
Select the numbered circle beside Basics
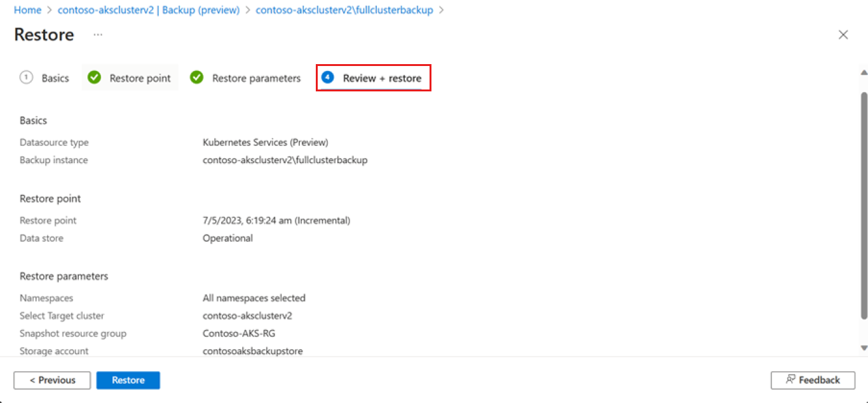click(x=26, y=77)
